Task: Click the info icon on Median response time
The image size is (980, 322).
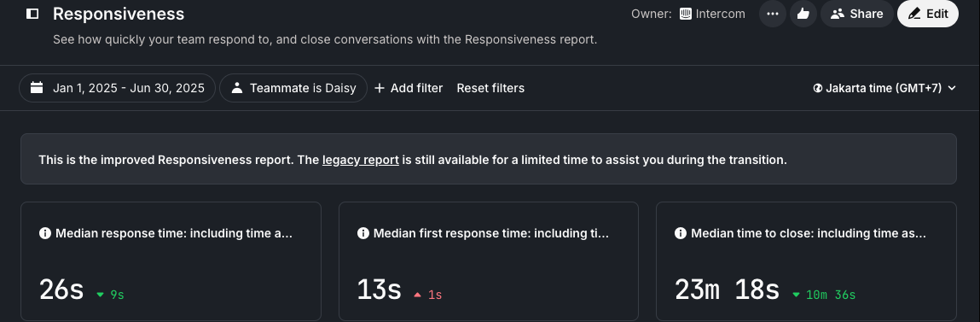Action: click(x=45, y=233)
